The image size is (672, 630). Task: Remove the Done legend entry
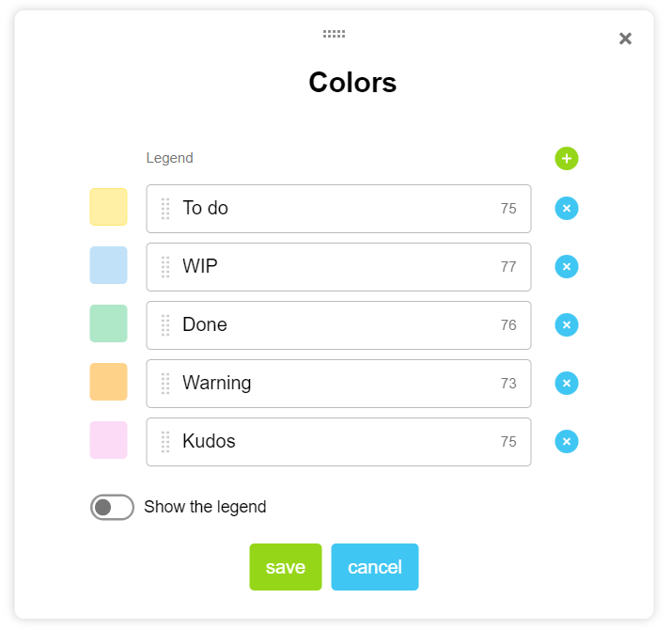[x=566, y=325]
